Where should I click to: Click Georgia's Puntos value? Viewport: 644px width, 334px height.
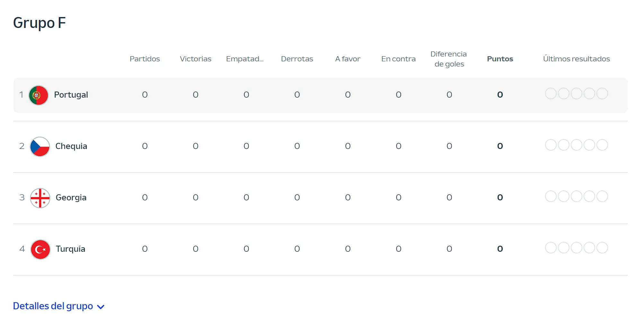coord(500,198)
